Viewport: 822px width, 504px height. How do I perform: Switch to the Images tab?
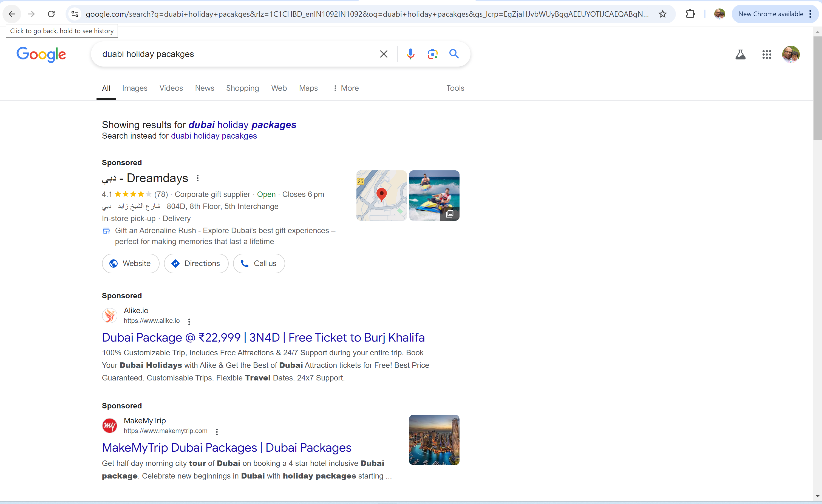click(x=134, y=88)
